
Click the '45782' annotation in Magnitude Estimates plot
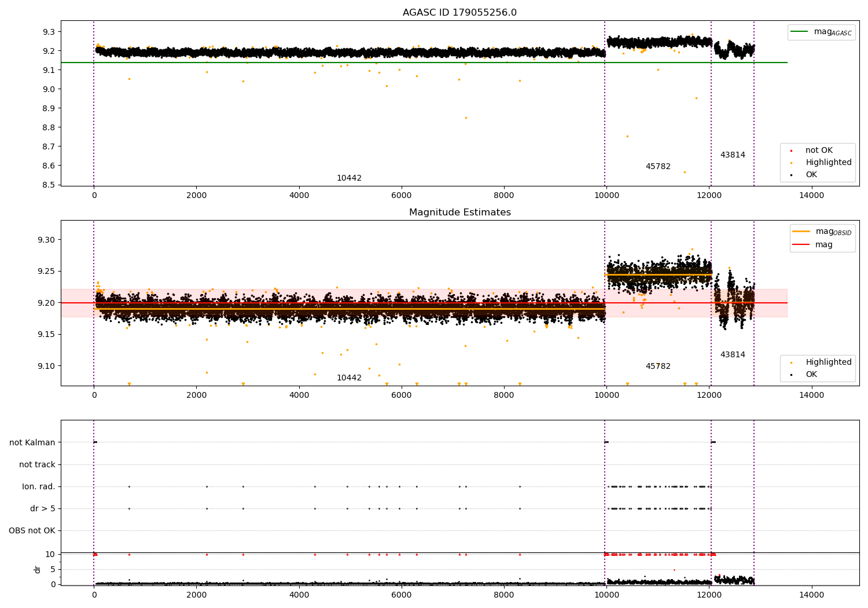click(x=658, y=367)
